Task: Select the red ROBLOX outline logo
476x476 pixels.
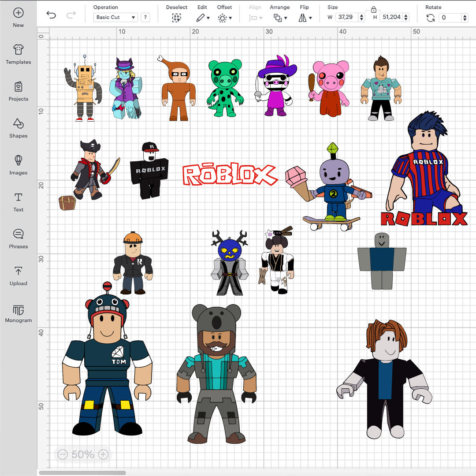Action: click(230, 174)
